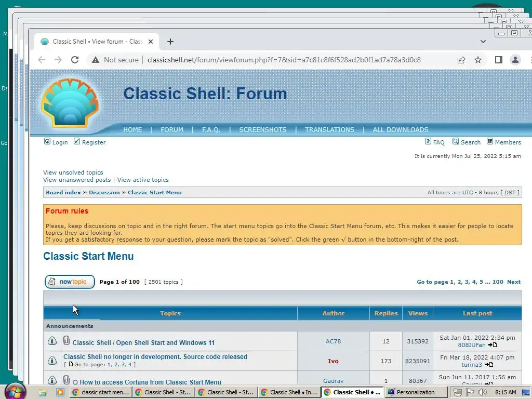
Task: Open topic Classic Shell / Open Shell Start and Windows 11
Action: coord(143,343)
